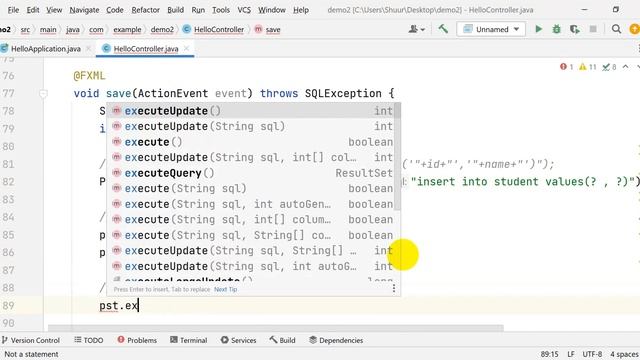The image size is (640, 360).
Task: Open the Build tool window
Action: point(282,340)
